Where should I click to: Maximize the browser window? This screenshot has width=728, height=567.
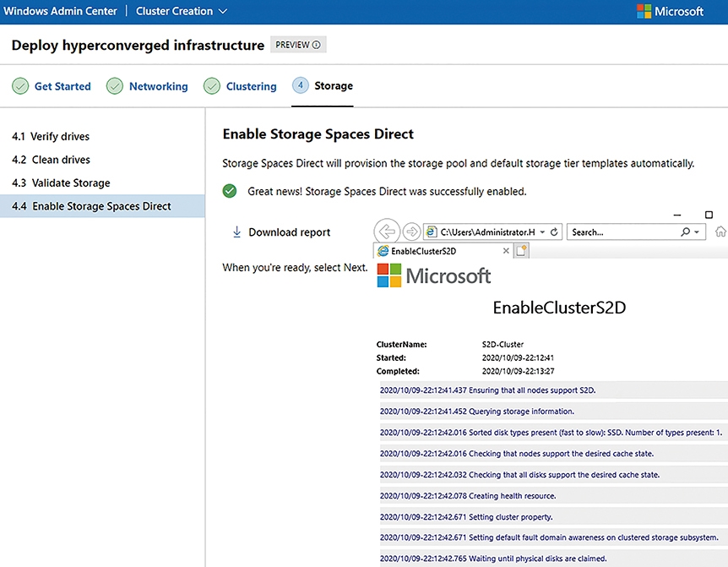(709, 215)
